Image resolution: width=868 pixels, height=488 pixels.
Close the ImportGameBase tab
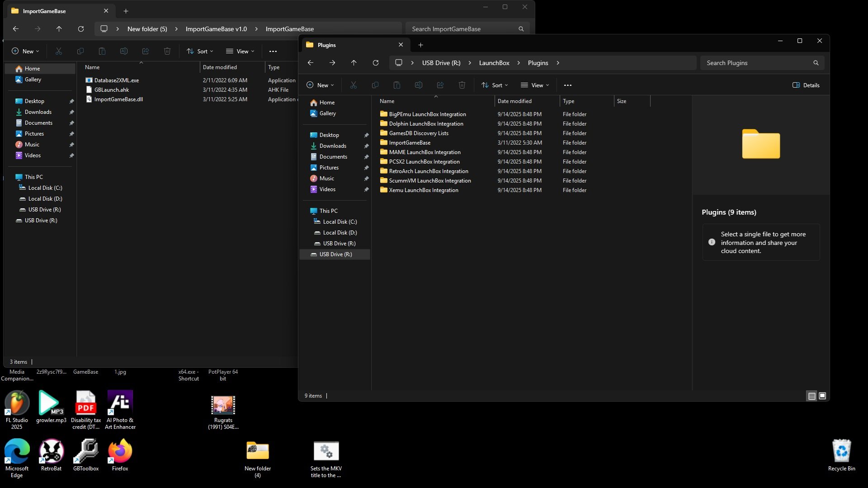point(106,11)
